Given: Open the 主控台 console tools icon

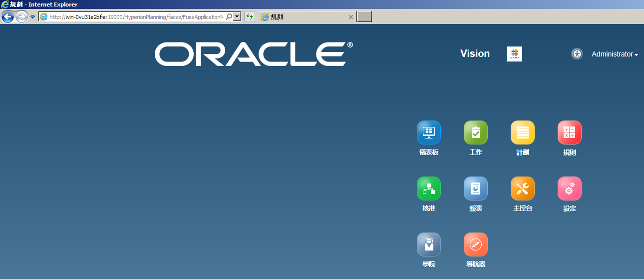Looking at the screenshot, I should 523,188.
